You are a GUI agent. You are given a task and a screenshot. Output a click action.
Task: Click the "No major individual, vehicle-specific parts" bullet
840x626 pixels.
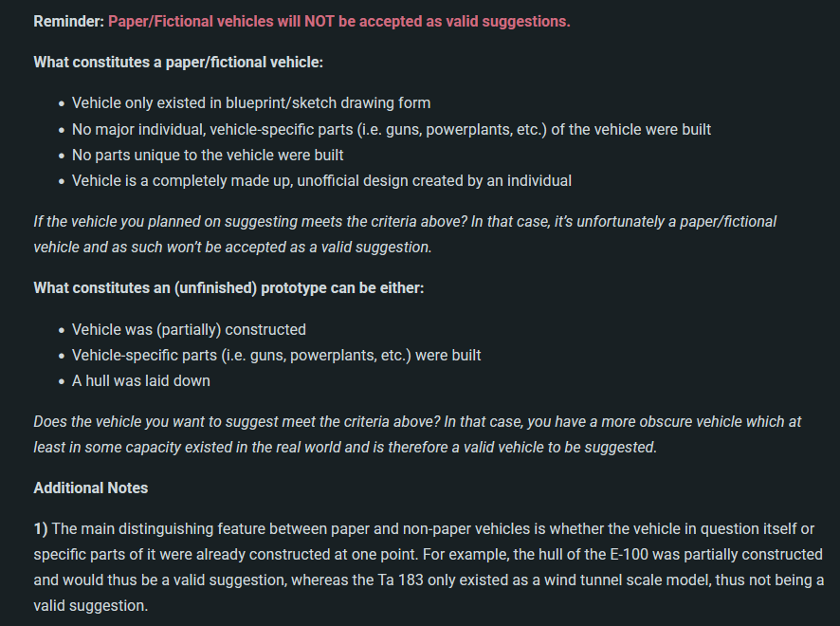(x=391, y=128)
